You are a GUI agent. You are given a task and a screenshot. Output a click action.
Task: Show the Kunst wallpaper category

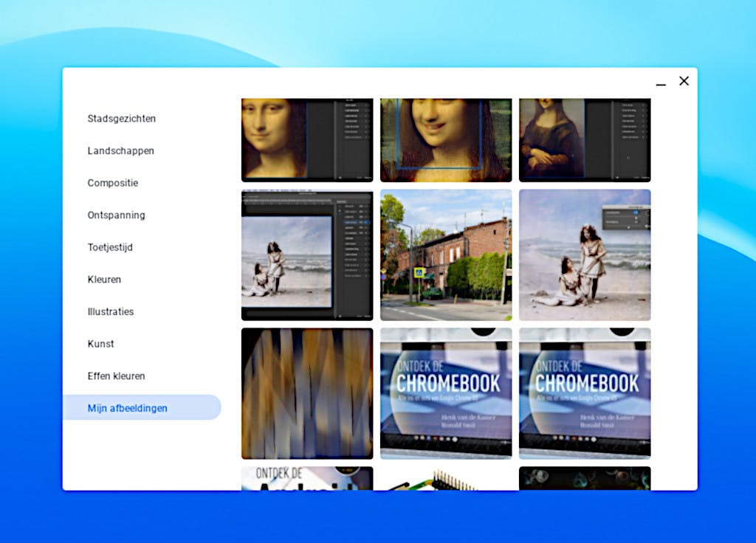click(x=100, y=344)
